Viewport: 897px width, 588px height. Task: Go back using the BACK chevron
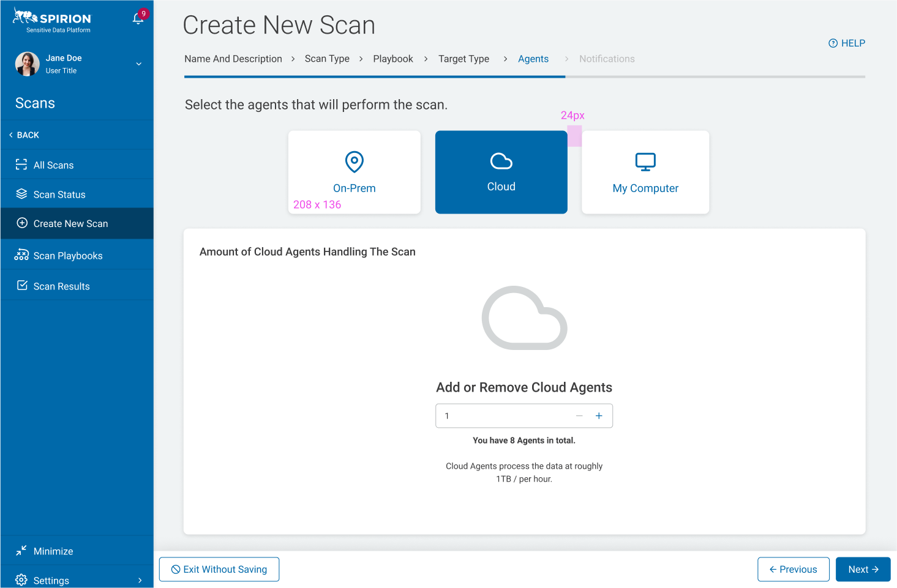click(11, 135)
